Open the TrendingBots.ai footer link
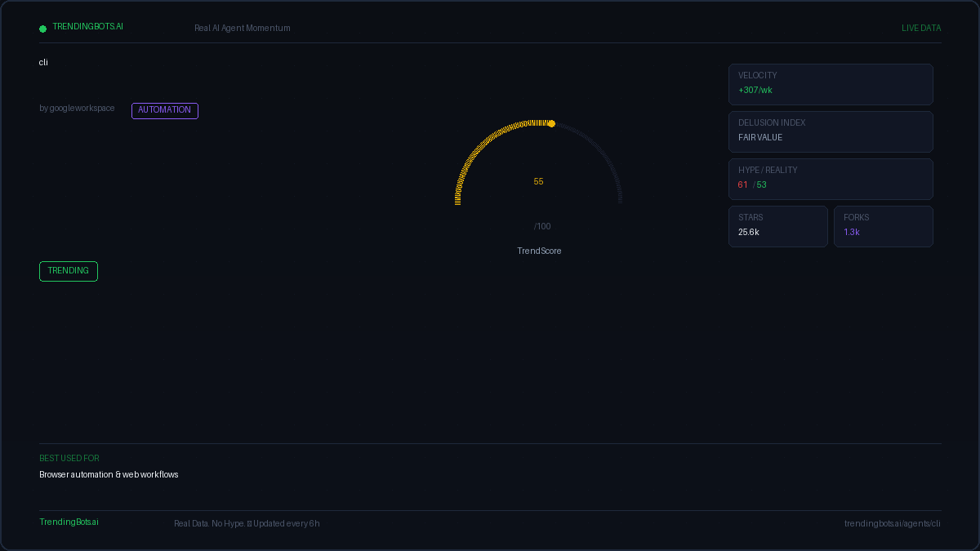The width and height of the screenshot is (980, 551). click(x=69, y=522)
